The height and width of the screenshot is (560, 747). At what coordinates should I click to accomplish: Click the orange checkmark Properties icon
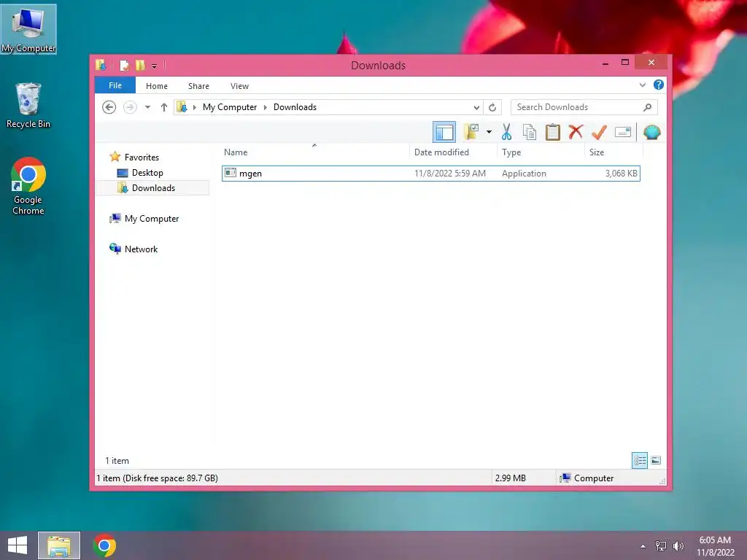(x=599, y=132)
